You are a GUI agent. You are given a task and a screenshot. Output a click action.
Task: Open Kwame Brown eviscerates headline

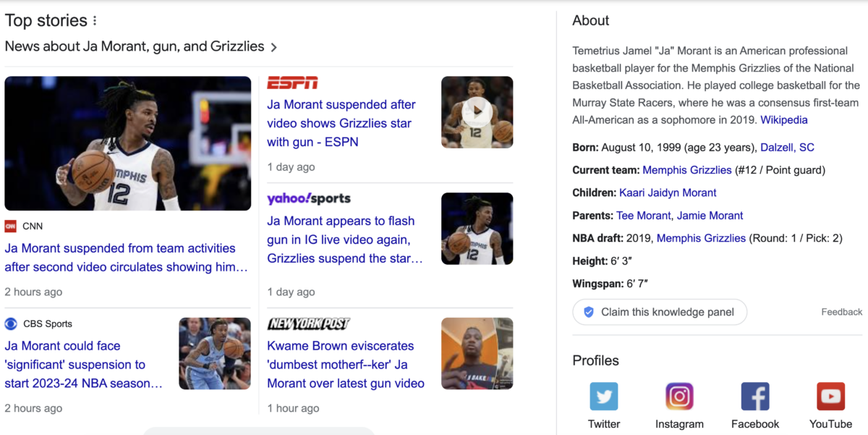pyautogui.click(x=346, y=365)
